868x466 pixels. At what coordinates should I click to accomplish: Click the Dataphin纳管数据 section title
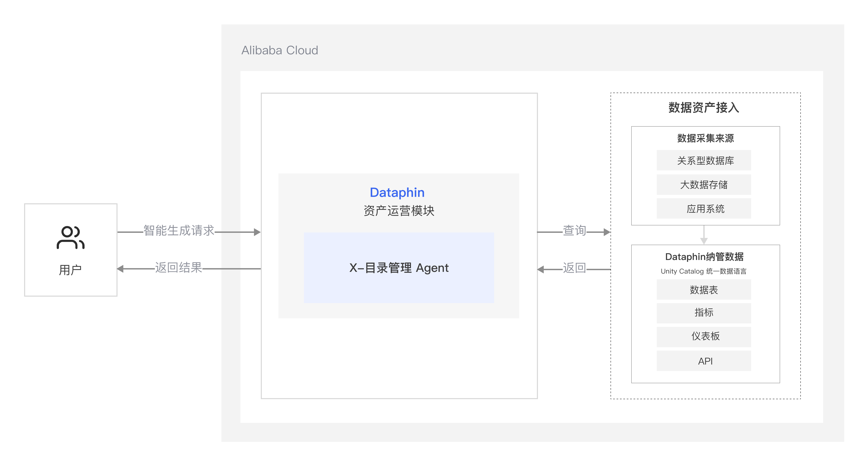(704, 257)
